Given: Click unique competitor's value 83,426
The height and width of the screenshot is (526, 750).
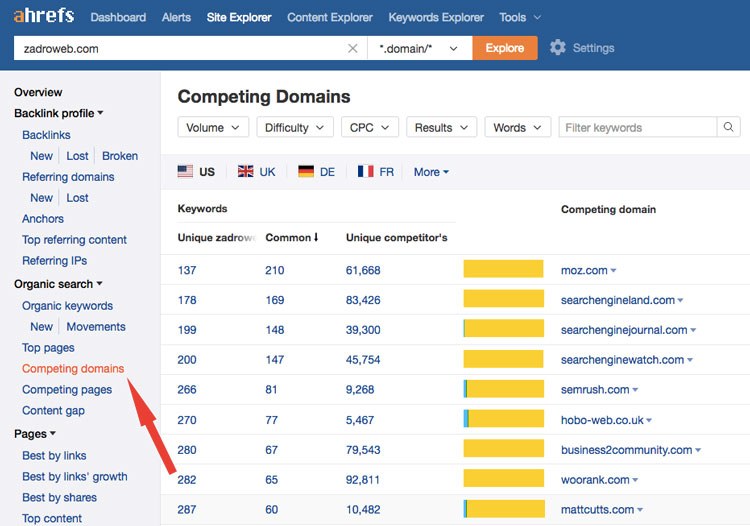Looking at the screenshot, I should pyautogui.click(x=363, y=300).
